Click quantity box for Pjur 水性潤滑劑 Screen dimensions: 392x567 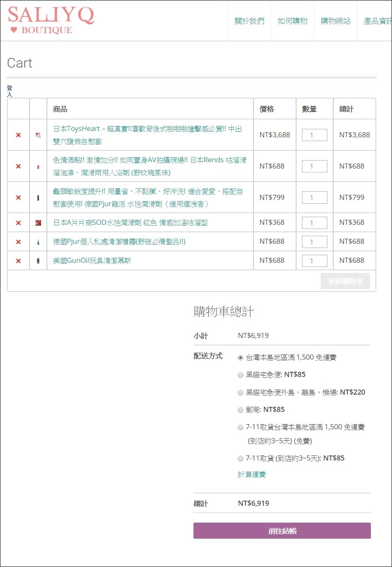tap(315, 198)
